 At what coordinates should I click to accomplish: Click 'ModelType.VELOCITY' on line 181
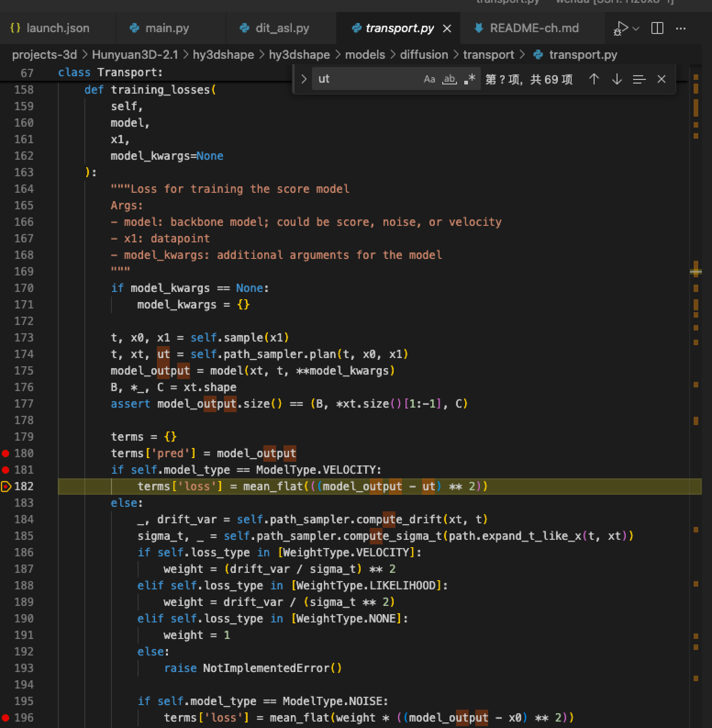317,470
